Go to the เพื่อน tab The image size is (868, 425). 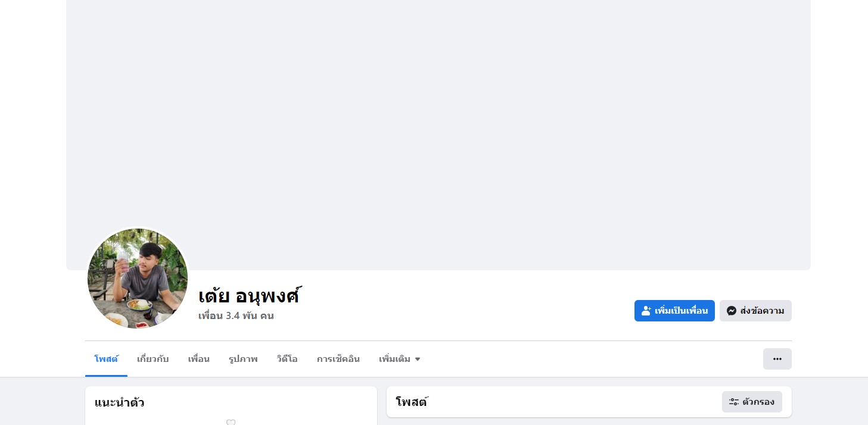tap(199, 359)
